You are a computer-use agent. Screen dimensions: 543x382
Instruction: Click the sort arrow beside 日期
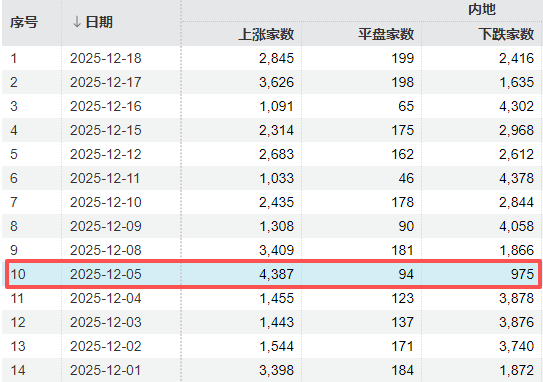click(77, 23)
